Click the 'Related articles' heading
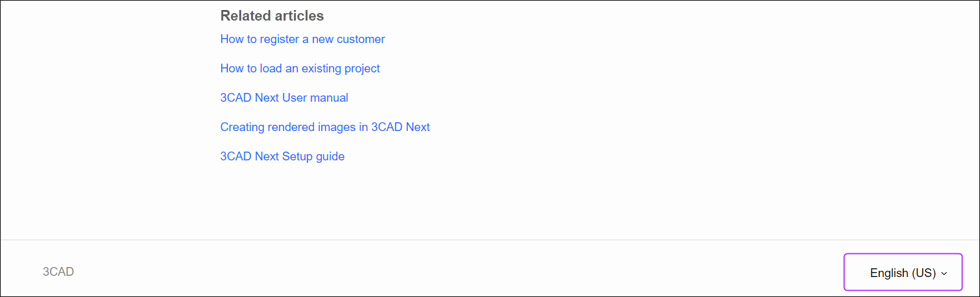The width and height of the screenshot is (980, 297). point(272,16)
